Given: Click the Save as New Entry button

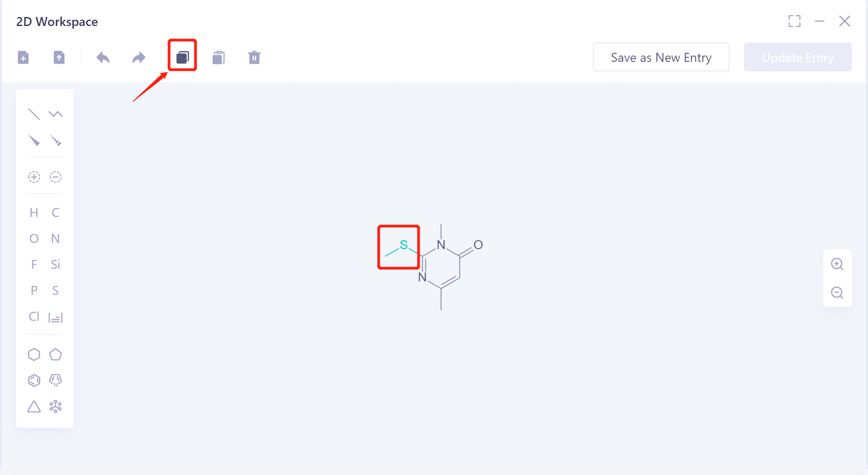Looking at the screenshot, I should [661, 57].
